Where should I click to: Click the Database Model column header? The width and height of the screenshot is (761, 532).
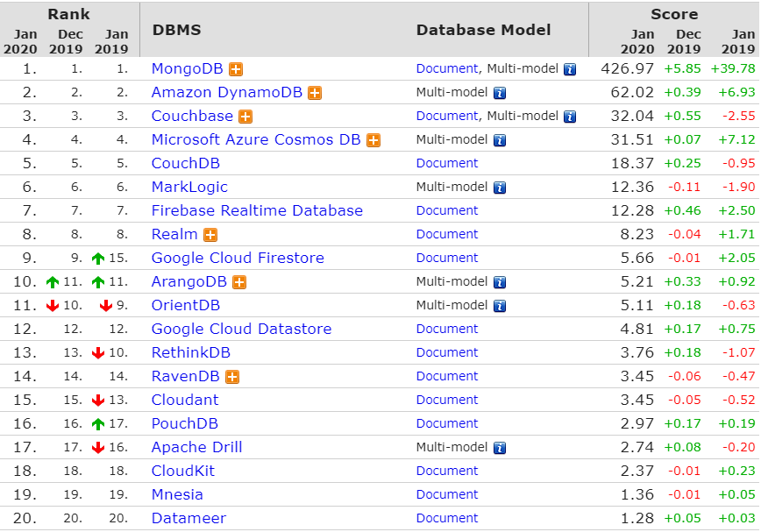483,30
